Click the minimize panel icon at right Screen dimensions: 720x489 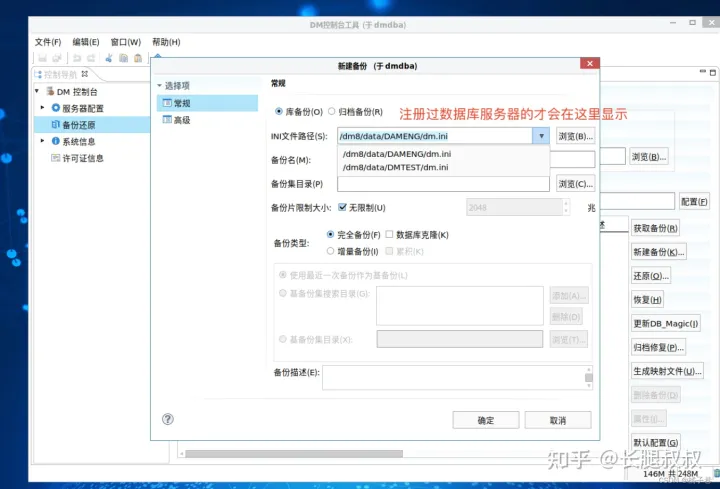point(703,72)
